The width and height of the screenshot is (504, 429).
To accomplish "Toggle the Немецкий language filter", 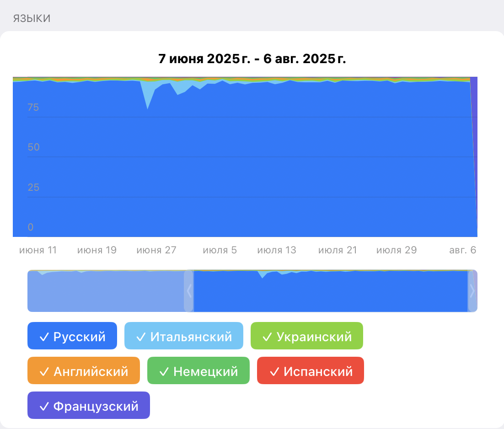I will [198, 370].
